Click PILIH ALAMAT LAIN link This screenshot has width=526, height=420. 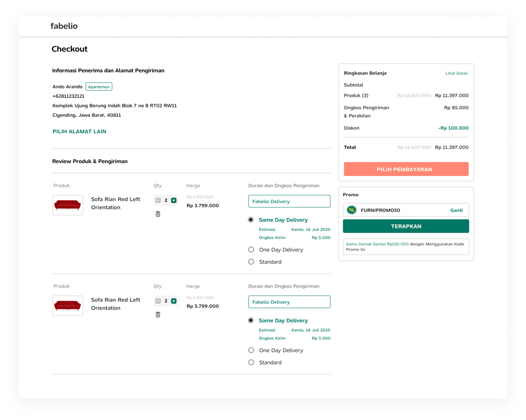click(x=79, y=131)
